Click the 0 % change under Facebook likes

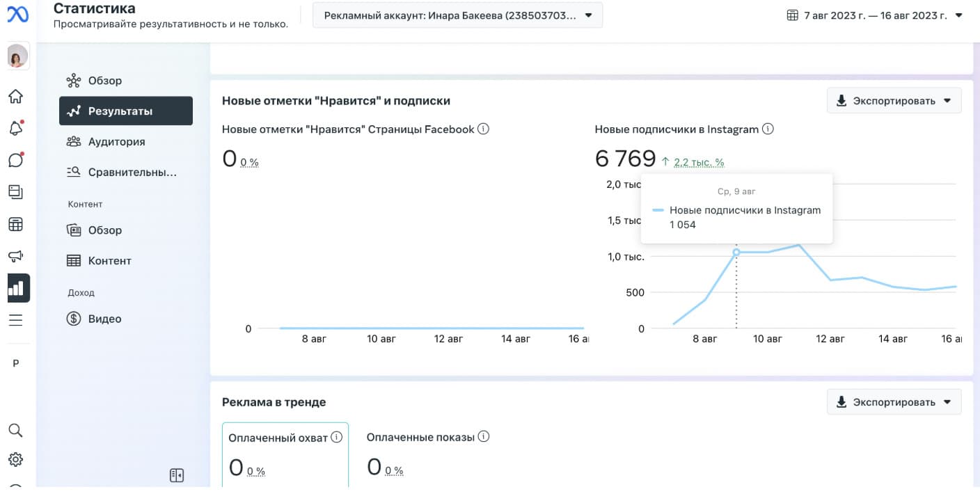tap(250, 162)
